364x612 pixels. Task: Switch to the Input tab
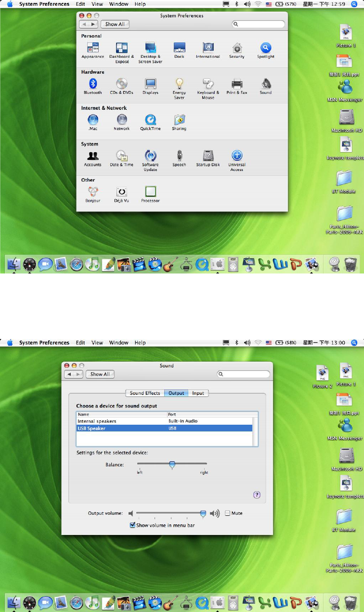[x=198, y=393]
